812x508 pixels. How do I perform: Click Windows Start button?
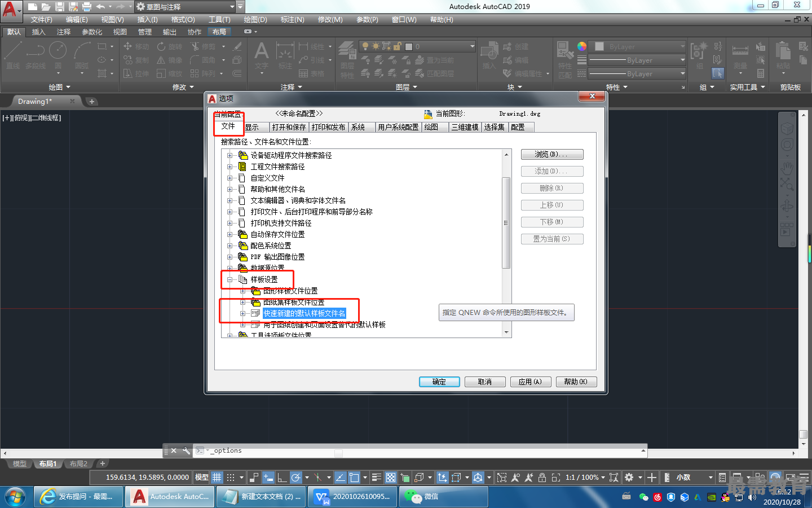(15, 497)
